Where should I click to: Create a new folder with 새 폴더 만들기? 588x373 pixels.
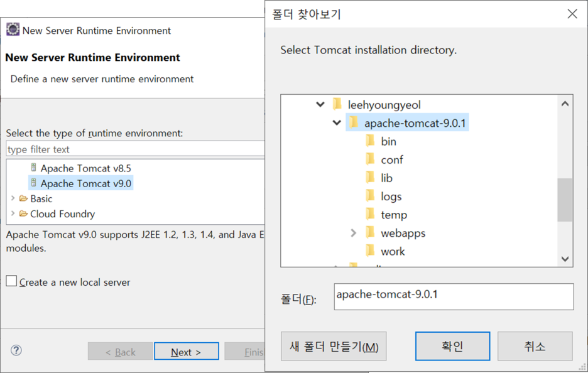coord(334,346)
